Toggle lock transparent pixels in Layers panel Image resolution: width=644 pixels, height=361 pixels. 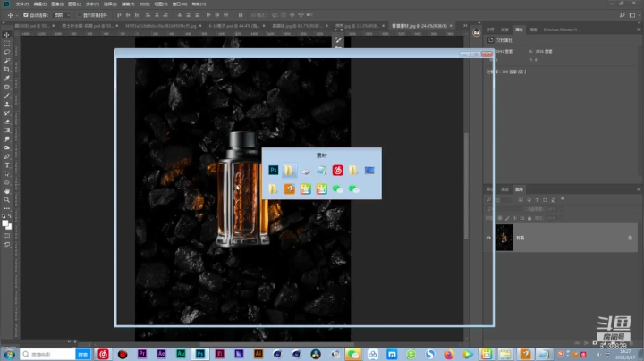pos(500,218)
